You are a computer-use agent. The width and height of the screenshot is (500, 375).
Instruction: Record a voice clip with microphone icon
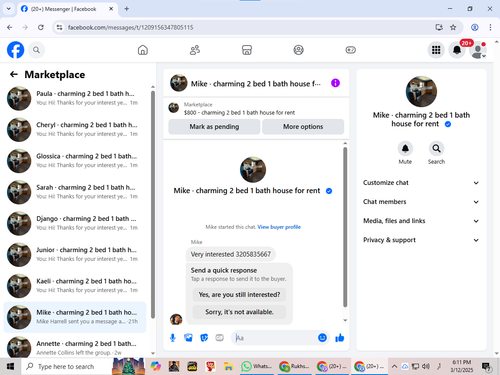point(173,338)
